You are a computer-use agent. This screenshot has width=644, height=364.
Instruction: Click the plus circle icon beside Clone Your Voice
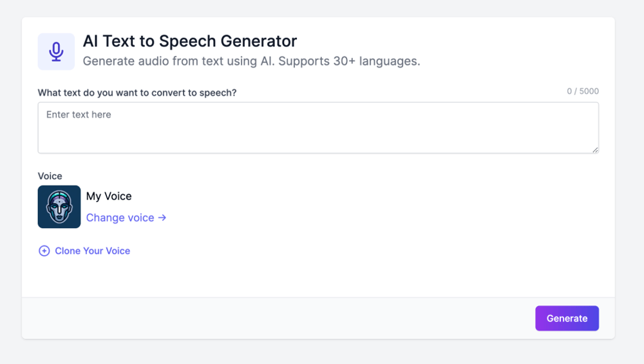(44, 251)
